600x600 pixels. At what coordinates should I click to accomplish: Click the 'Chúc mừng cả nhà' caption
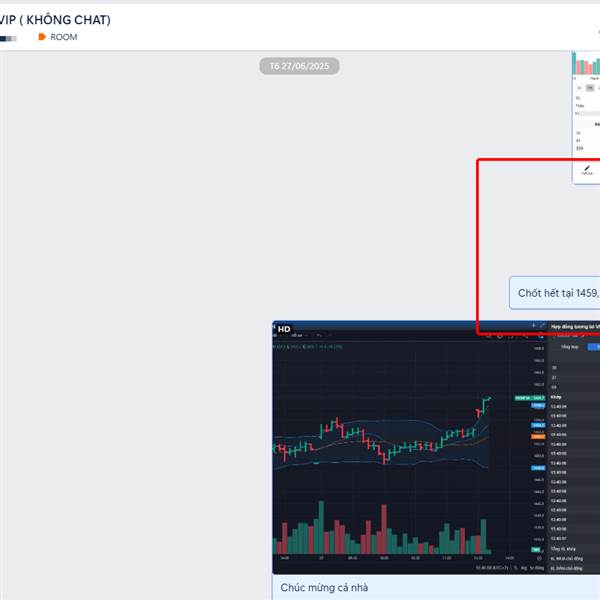coord(324,587)
